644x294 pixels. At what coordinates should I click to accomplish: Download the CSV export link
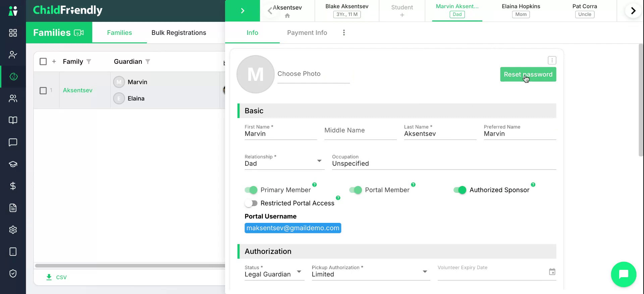[56, 277]
